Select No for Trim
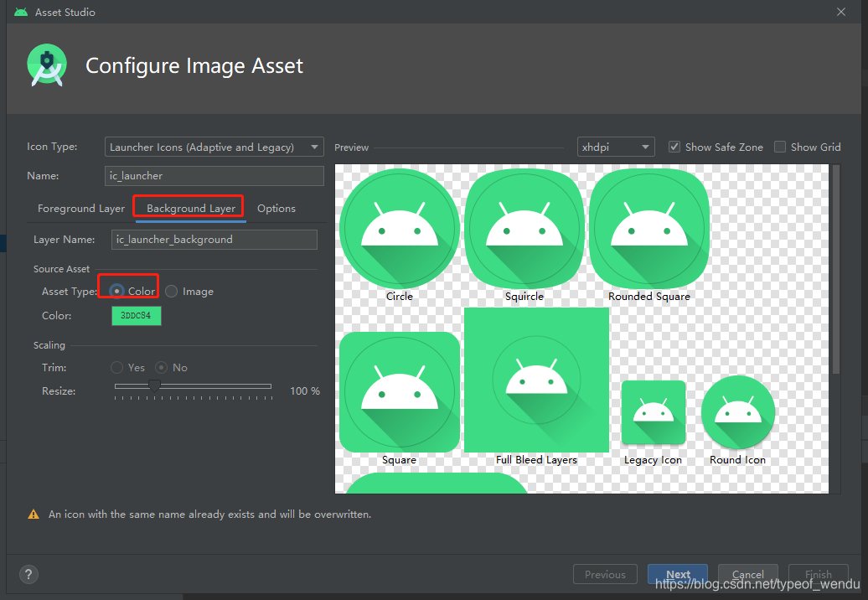868x600 pixels. tap(161, 368)
